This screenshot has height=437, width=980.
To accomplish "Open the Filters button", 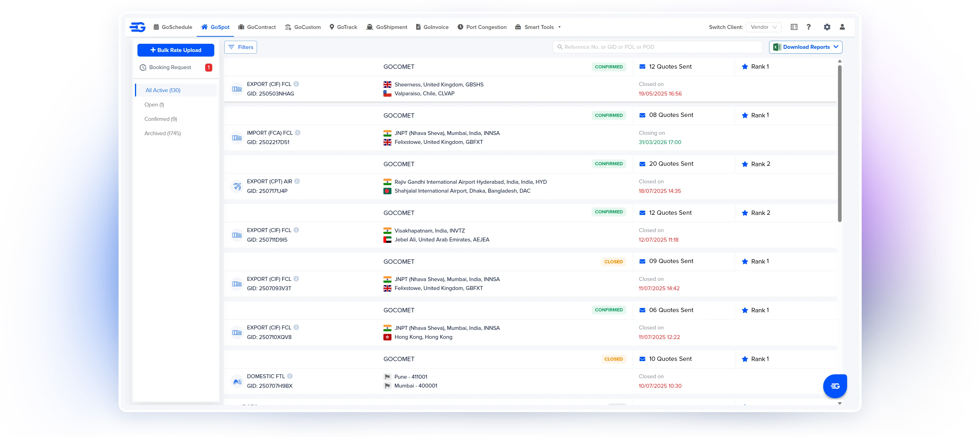I will (240, 47).
